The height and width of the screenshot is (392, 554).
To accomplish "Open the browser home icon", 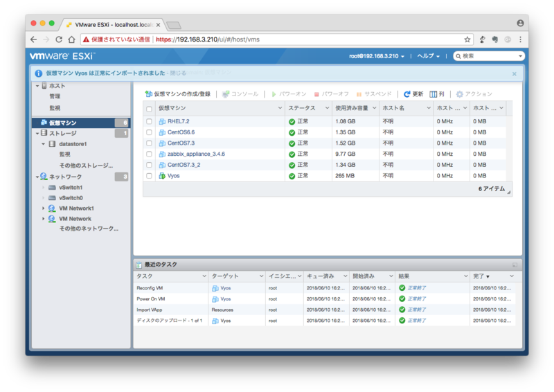I will click(72, 39).
